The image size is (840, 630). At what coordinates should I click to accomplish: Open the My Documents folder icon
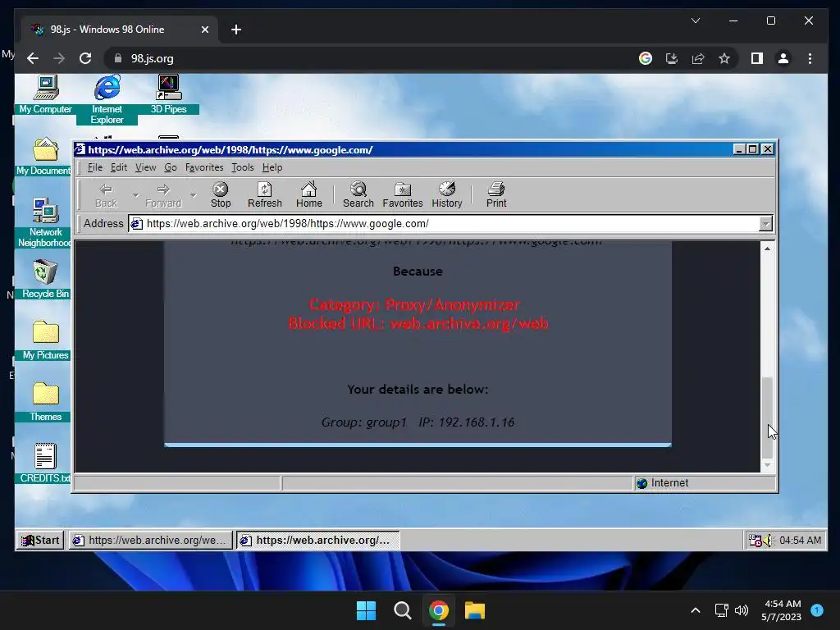tap(43, 156)
